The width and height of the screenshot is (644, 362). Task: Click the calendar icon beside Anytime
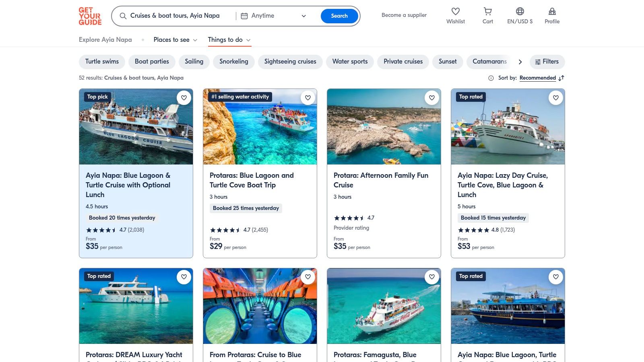pos(244,16)
